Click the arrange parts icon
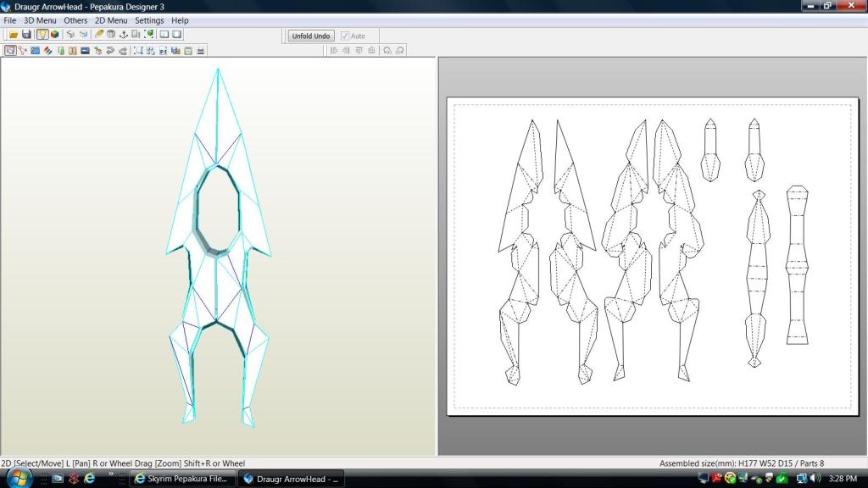This screenshot has width=868, height=488. (x=151, y=50)
